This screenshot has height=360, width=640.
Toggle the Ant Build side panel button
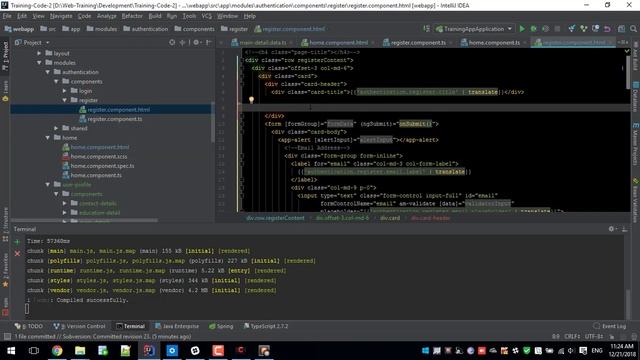[636, 56]
